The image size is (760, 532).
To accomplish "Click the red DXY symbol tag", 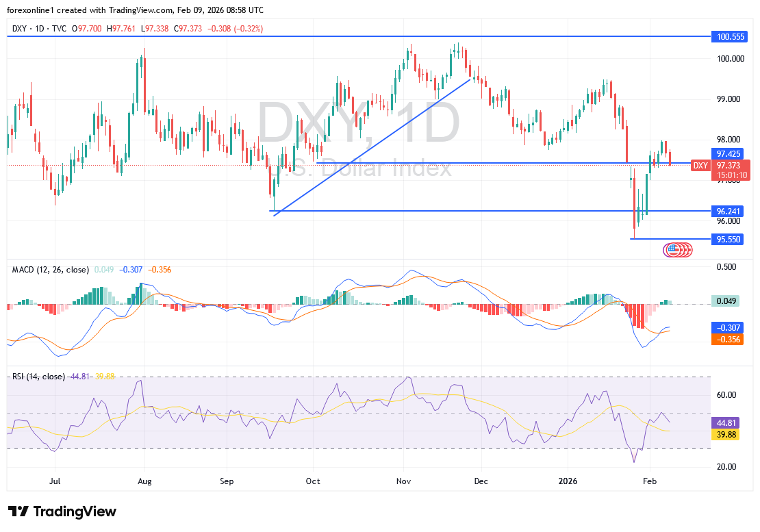I will click(700, 165).
